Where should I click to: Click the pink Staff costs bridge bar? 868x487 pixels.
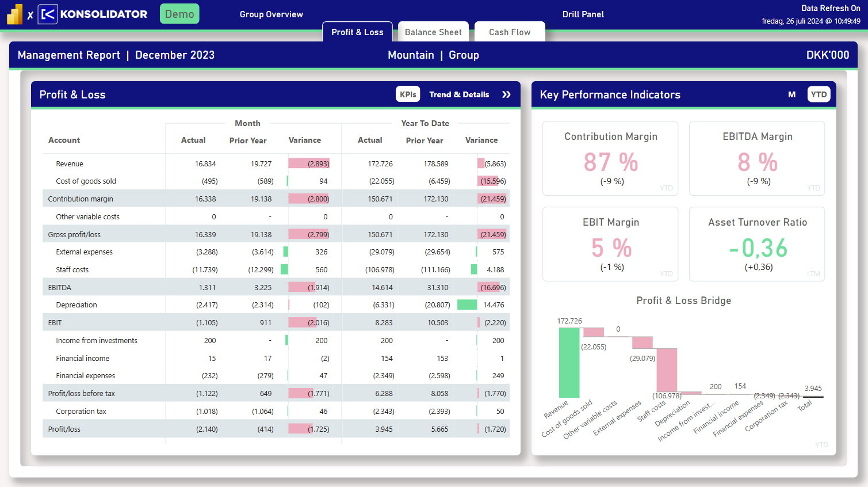(x=667, y=370)
